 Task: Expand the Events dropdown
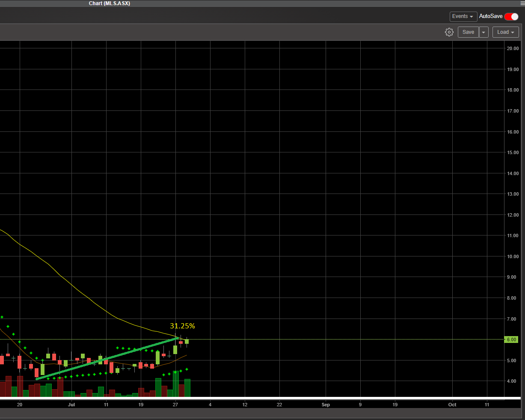(x=463, y=16)
